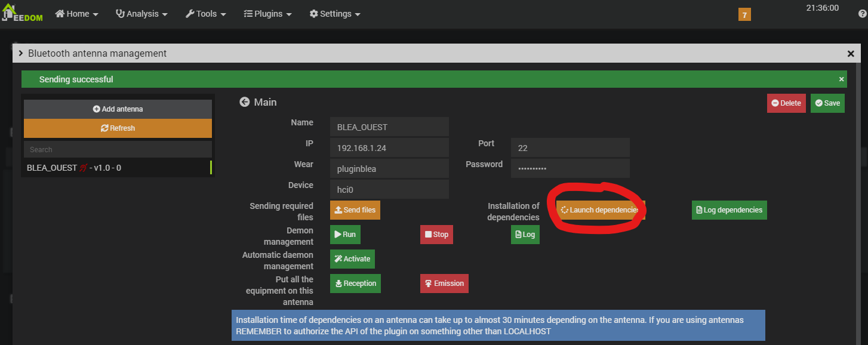
Task: Activate automatic daemon management
Action: click(x=352, y=259)
